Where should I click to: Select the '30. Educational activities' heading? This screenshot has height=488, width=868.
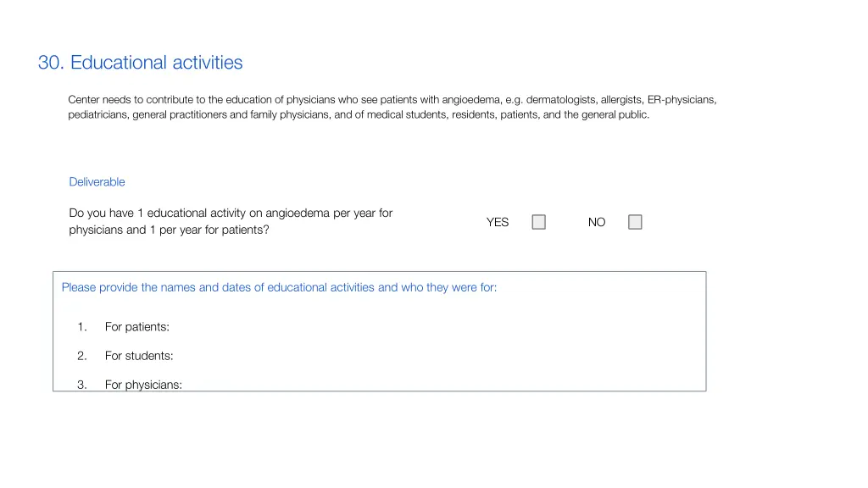click(x=140, y=63)
